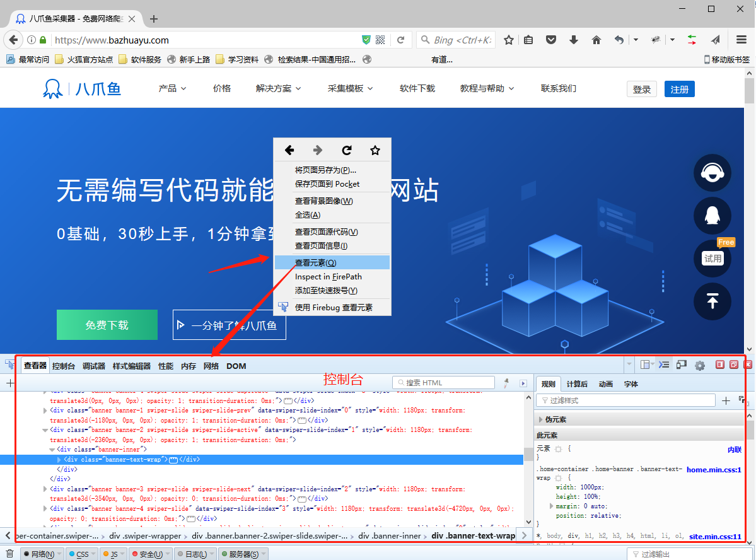Choose 查看页面源代码(V) in context menu
Screen dimensions: 756x560
click(332, 231)
